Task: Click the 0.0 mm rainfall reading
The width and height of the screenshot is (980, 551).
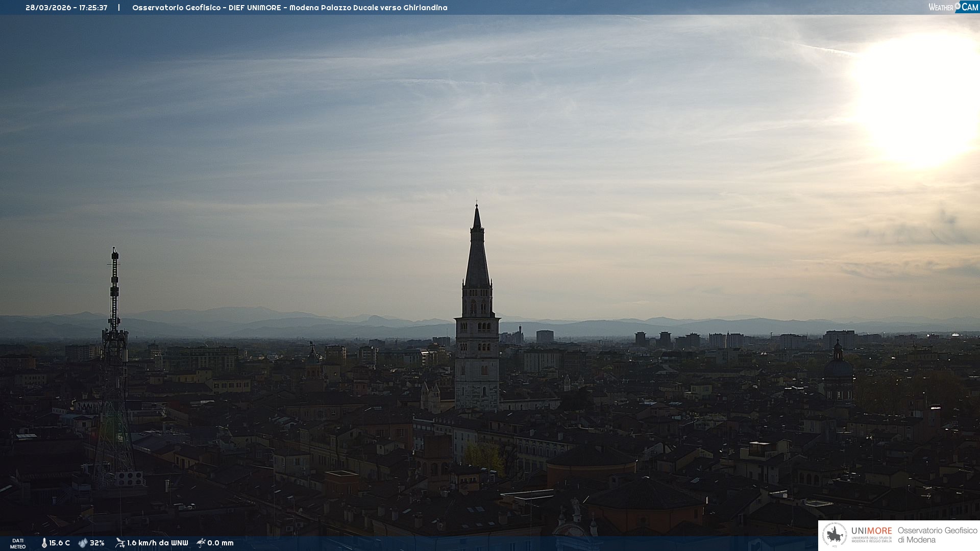Action: click(x=220, y=543)
